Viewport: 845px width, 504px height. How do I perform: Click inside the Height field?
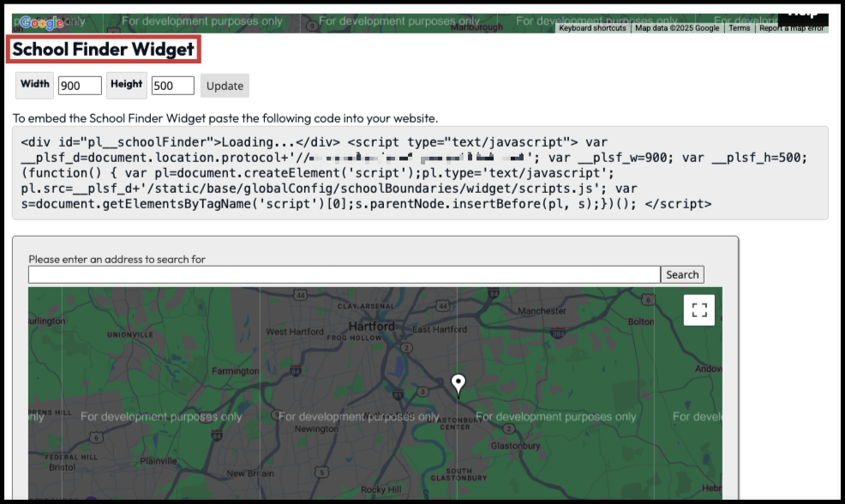click(171, 86)
